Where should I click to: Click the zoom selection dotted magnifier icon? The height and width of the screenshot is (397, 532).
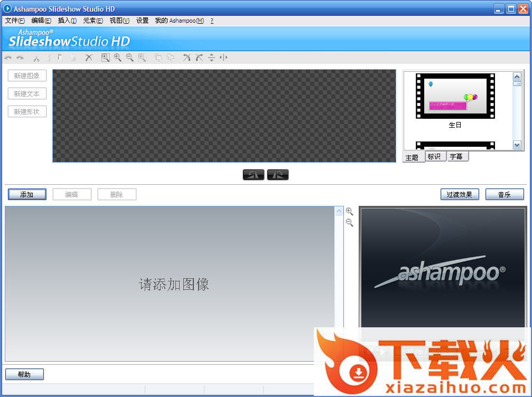[142, 58]
